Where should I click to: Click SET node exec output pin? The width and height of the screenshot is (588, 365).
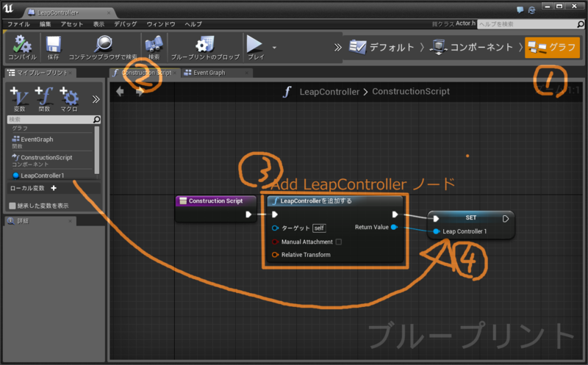[x=506, y=218]
